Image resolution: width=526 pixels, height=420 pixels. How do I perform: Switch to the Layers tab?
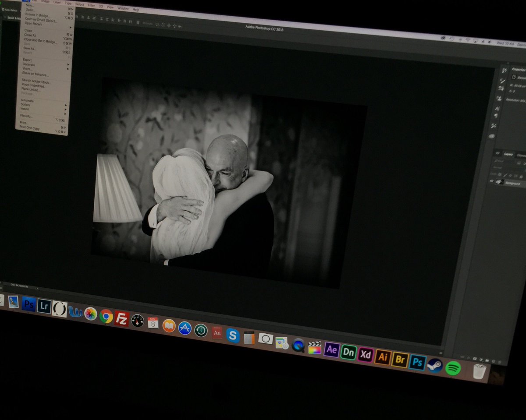coord(508,154)
